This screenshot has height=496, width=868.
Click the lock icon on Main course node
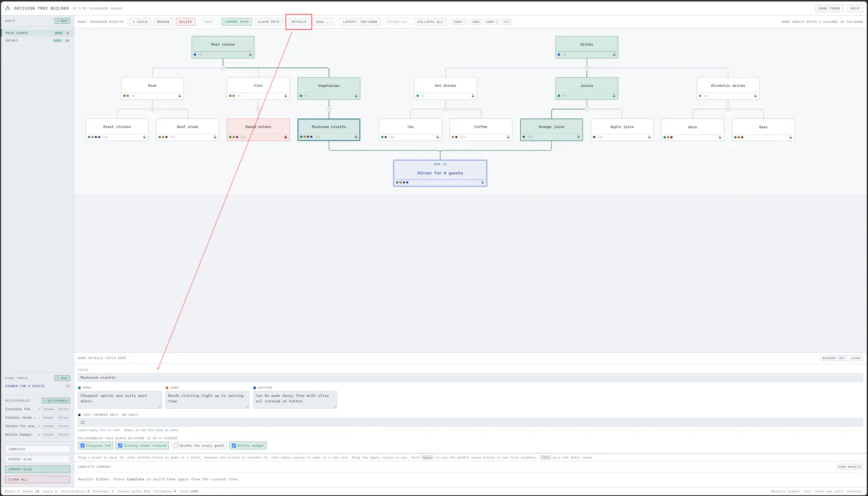coord(250,54)
